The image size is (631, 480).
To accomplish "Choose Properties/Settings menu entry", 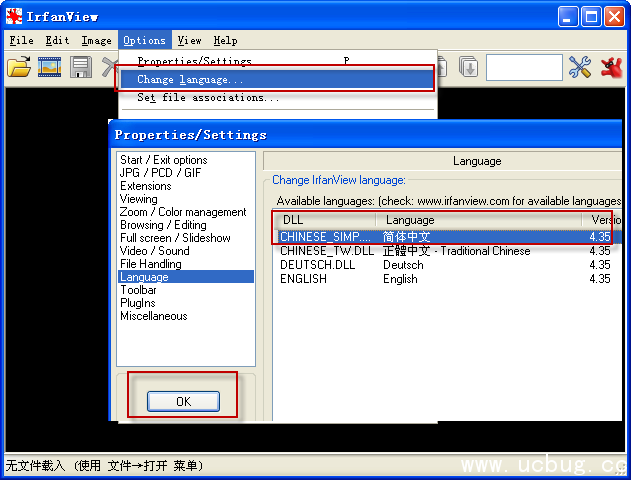I will click(x=277, y=60).
